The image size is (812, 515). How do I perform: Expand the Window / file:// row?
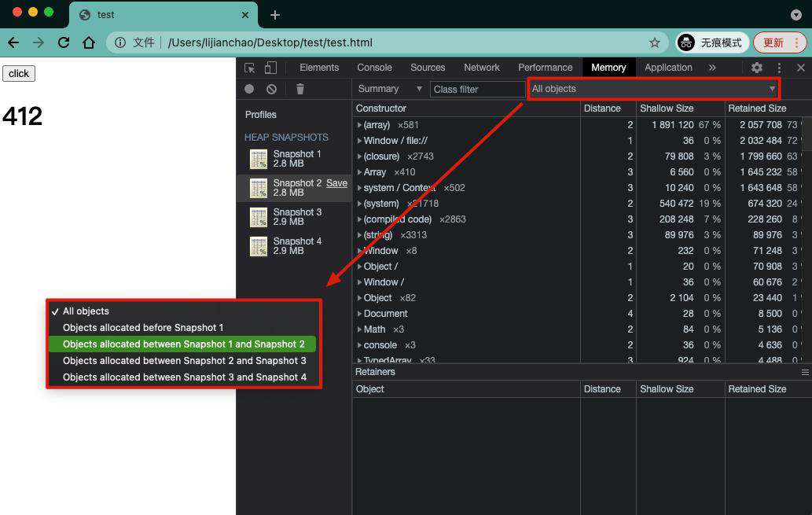359,141
